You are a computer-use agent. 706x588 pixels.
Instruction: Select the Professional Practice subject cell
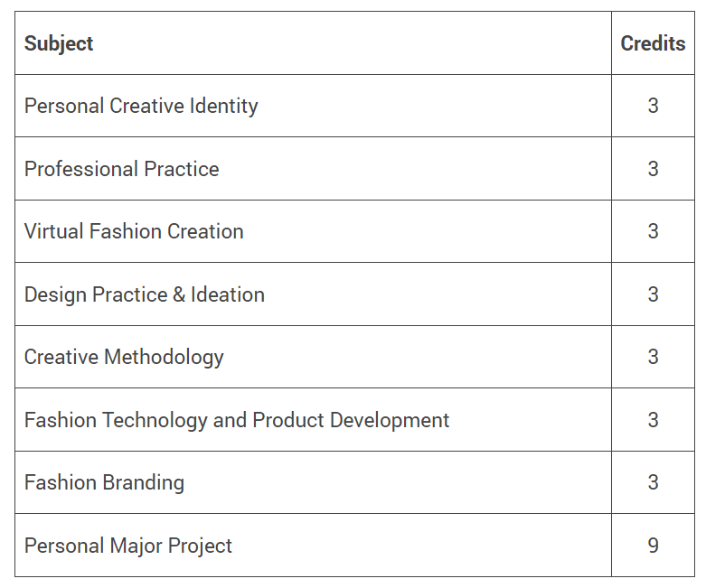(x=313, y=169)
